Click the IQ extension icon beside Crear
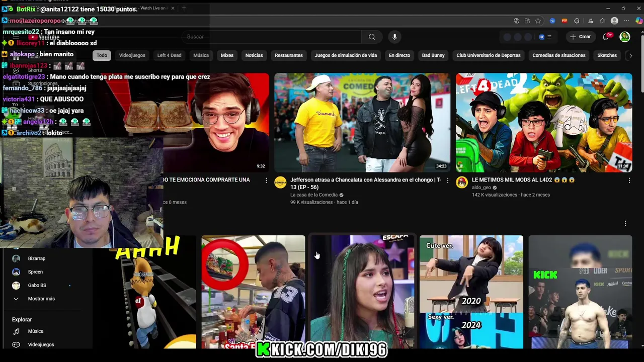Image resolution: width=644 pixels, height=362 pixels. [x=542, y=37]
